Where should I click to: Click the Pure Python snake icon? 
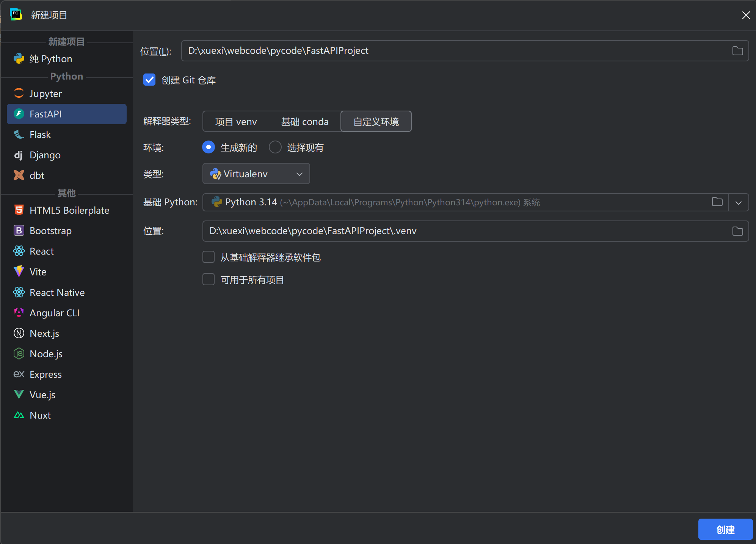click(19, 59)
